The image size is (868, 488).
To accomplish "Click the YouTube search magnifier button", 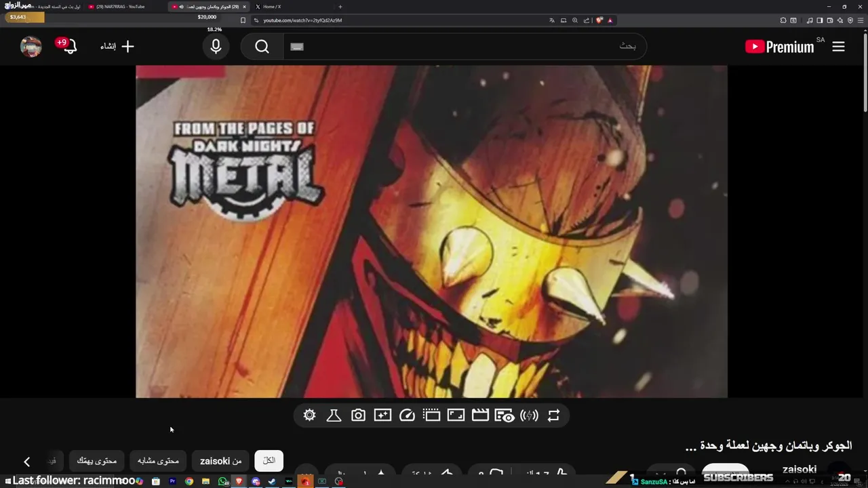I will tap(262, 46).
